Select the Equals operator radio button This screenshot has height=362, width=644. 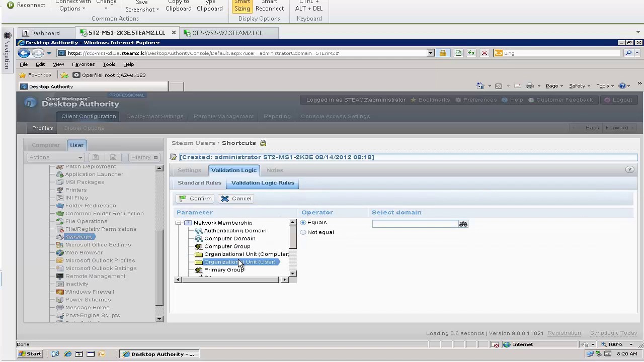pyautogui.click(x=303, y=223)
